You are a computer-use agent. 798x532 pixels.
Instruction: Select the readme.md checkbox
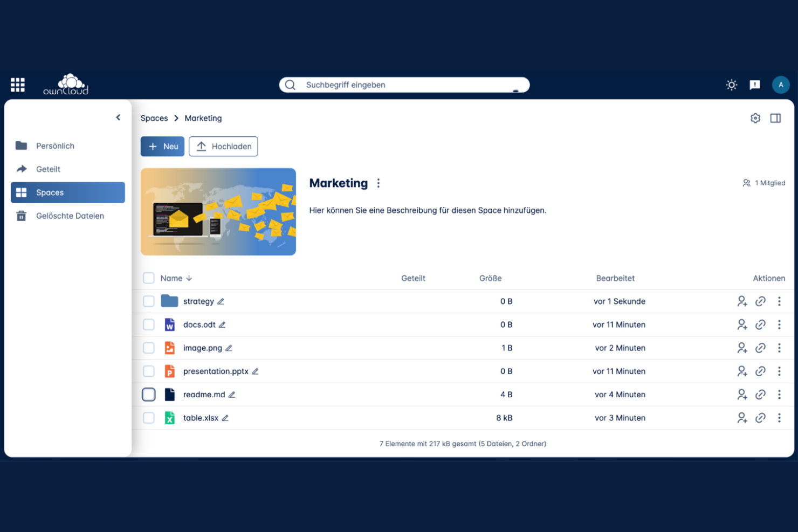(x=148, y=394)
